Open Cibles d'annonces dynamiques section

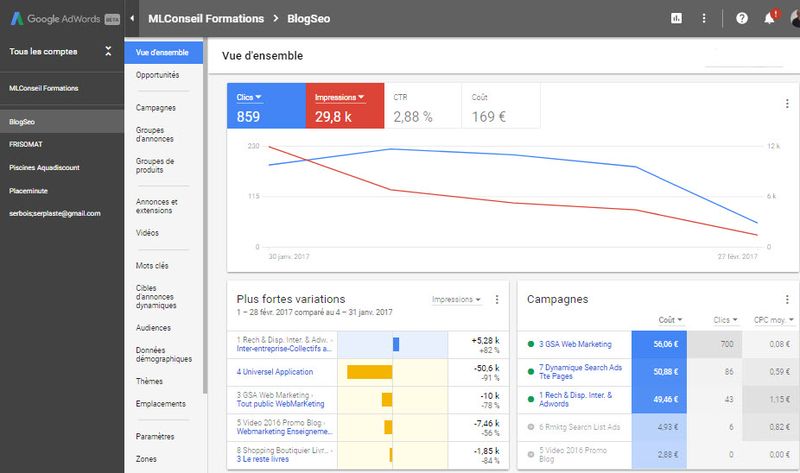click(x=156, y=296)
